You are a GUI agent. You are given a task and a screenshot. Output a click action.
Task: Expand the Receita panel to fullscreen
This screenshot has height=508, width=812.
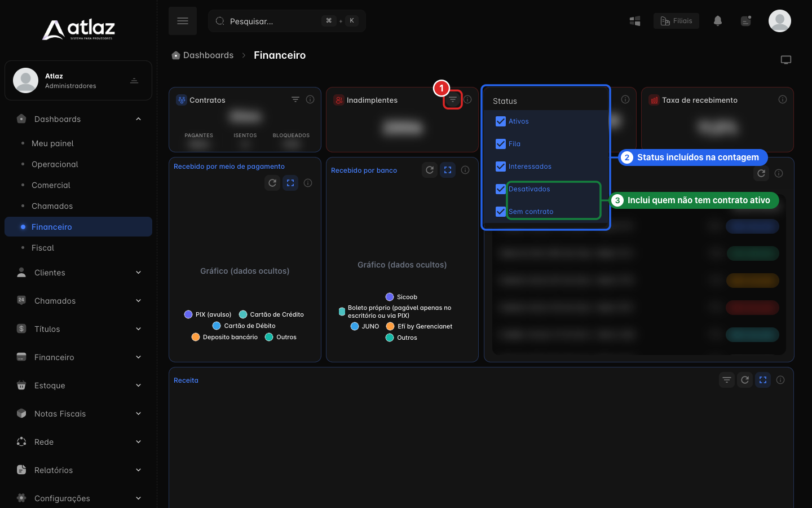763,380
